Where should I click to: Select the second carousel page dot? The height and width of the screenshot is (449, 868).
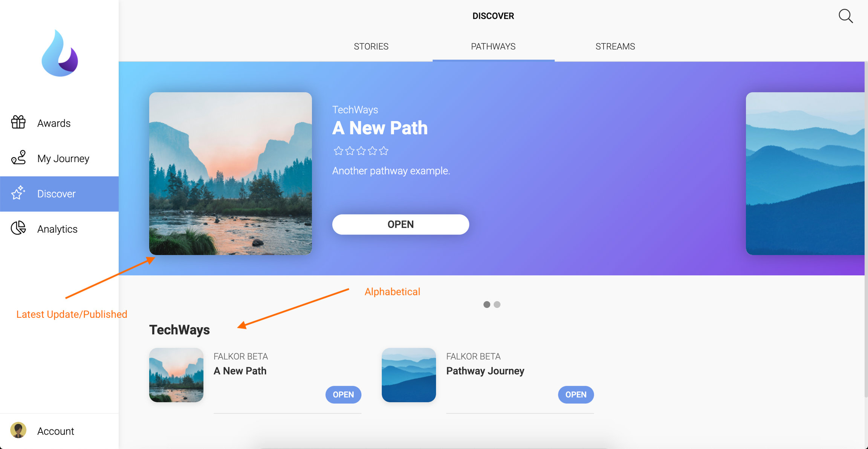click(497, 305)
